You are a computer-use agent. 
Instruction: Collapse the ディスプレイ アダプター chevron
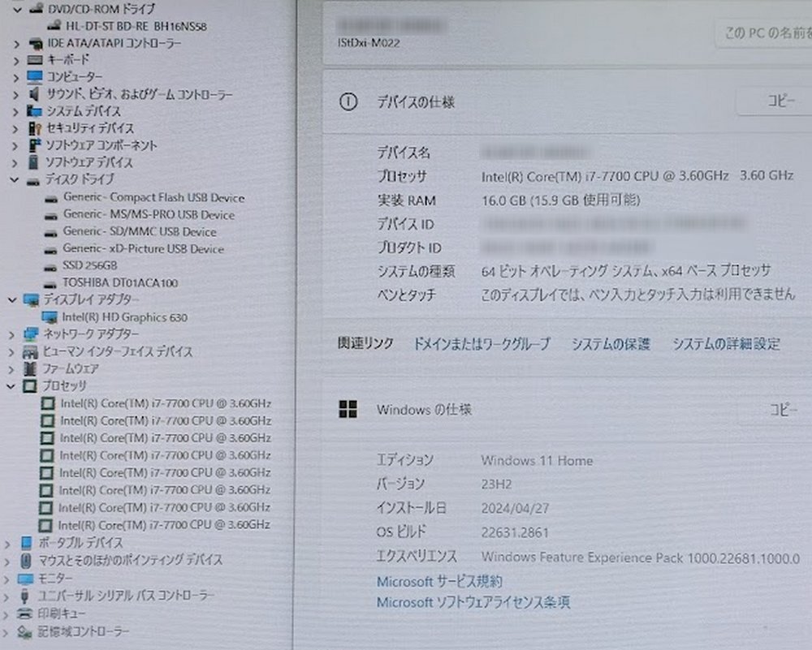pos(12,299)
